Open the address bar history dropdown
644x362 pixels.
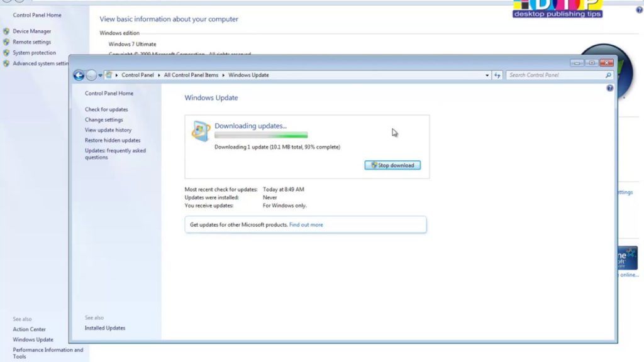(487, 75)
